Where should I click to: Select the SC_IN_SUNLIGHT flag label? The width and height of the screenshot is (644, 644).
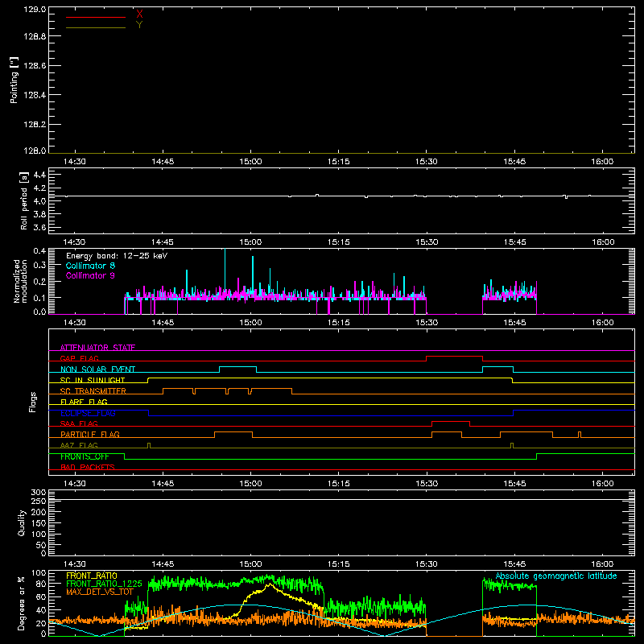(93, 380)
